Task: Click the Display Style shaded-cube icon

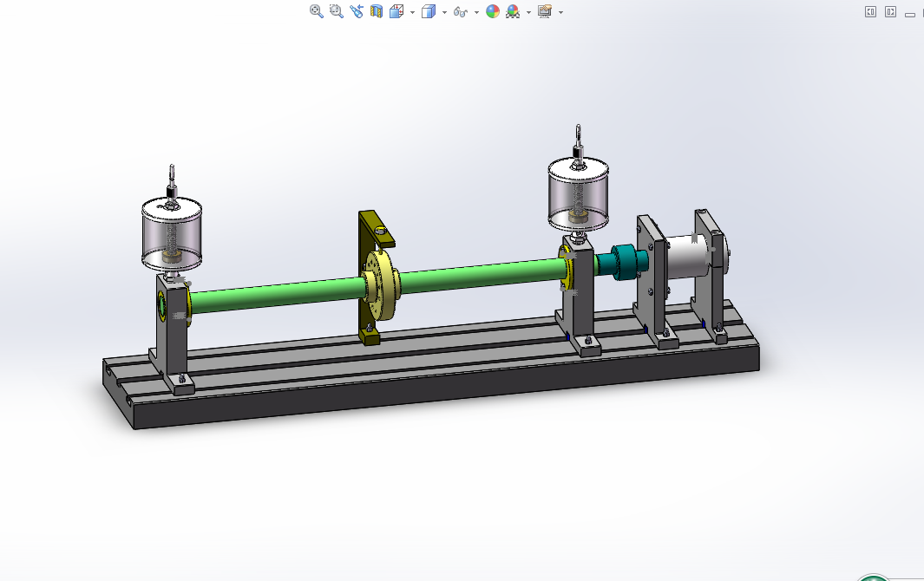Action: (x=429, y=11)
